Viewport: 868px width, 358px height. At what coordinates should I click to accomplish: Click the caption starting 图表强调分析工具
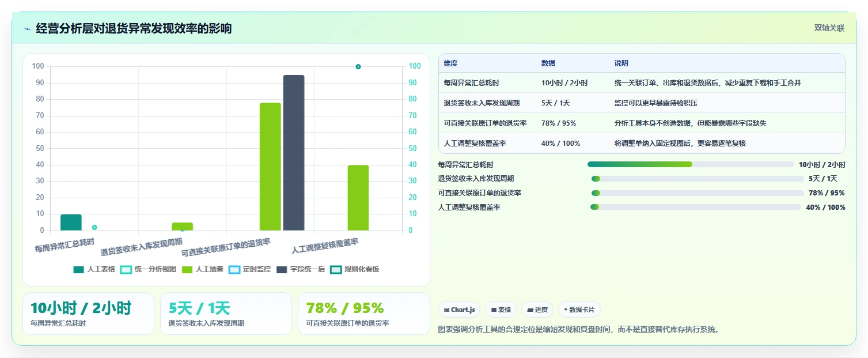579,330
